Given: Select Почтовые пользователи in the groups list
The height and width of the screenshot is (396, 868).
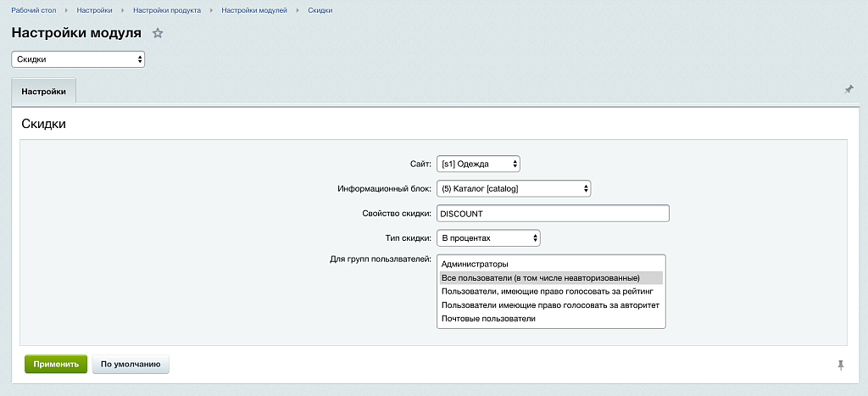Looking at the screenshot, I should 488,319.
